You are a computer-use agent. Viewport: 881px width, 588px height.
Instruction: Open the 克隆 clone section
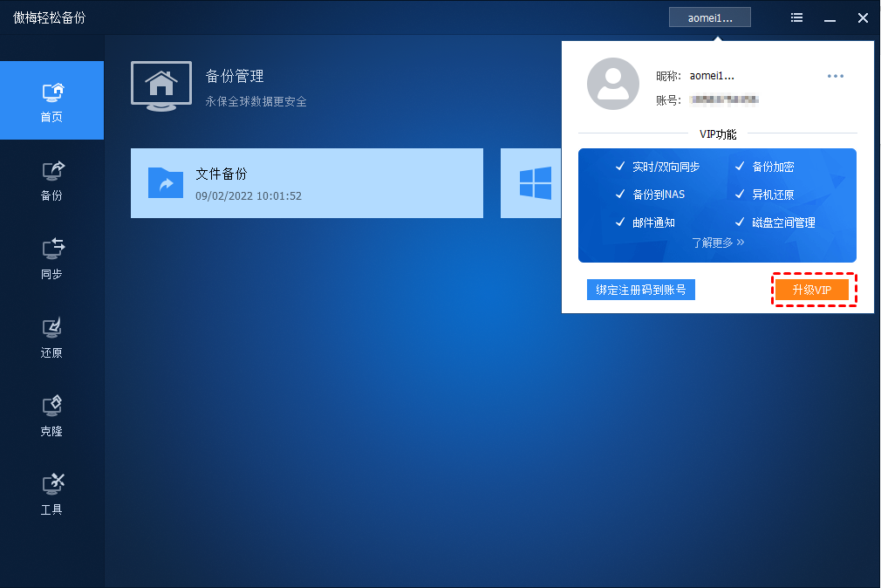51,416
